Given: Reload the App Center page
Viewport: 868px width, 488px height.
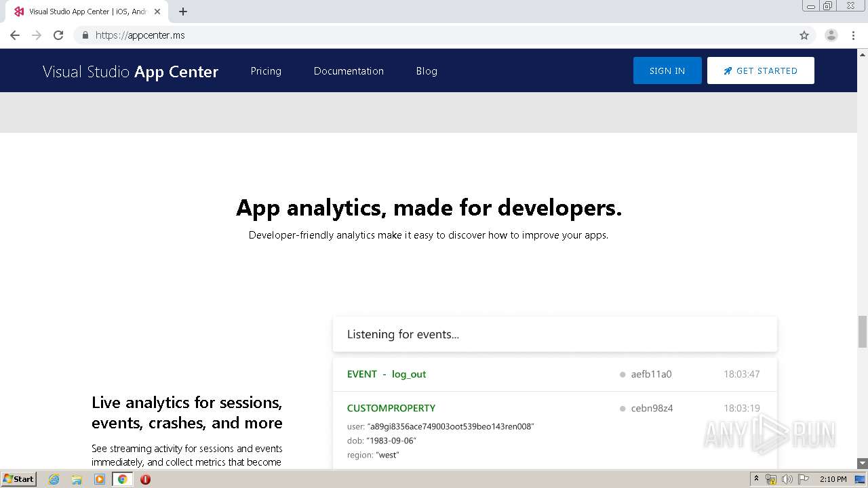Looking at the screenshot, I should pyautogui.click(x=58, y=35).
